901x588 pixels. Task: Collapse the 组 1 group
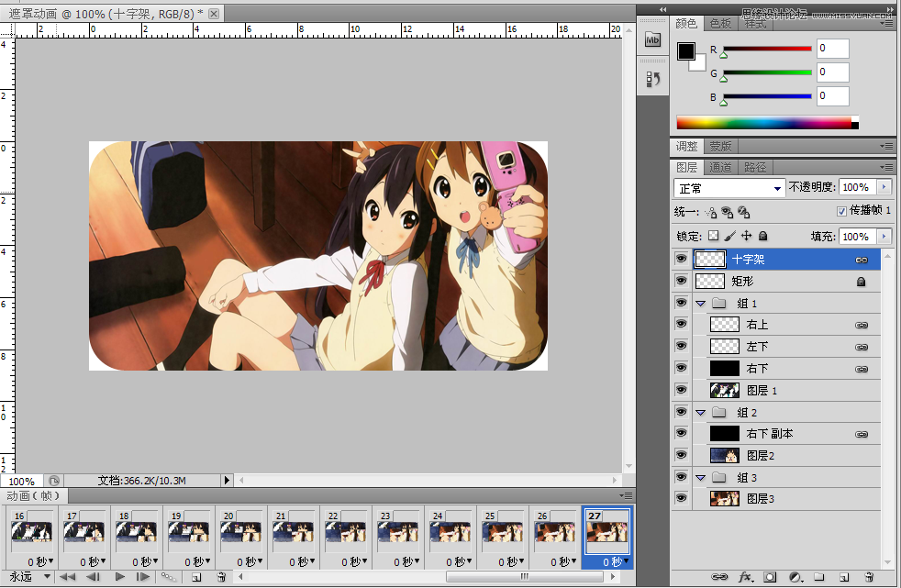[x=700, y=304]
